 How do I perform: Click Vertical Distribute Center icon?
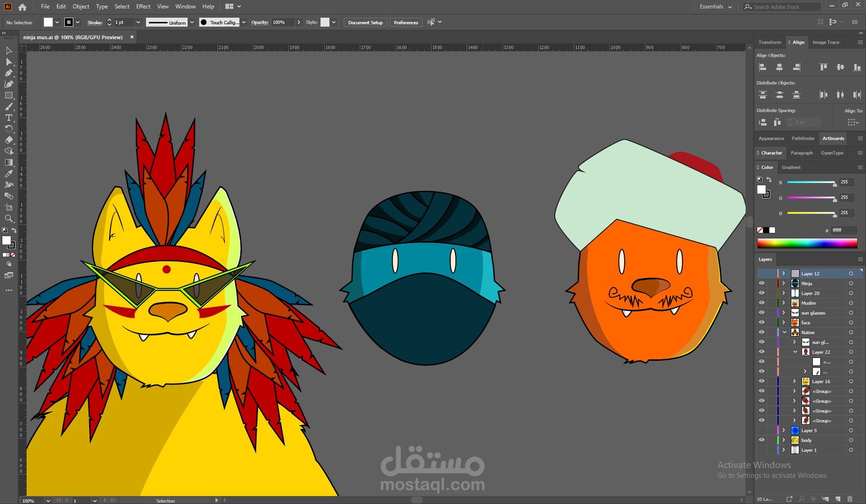780,95
